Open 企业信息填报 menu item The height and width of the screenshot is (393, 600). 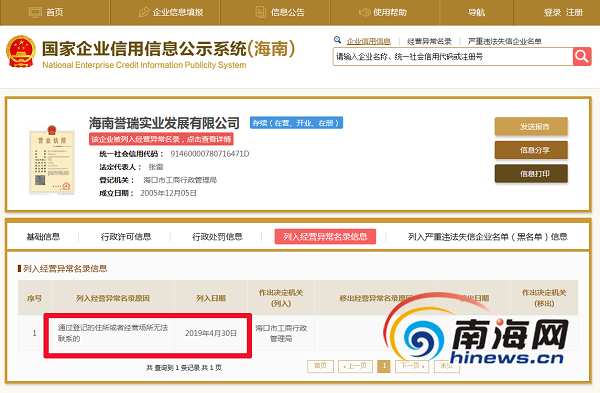coord(178,13)
